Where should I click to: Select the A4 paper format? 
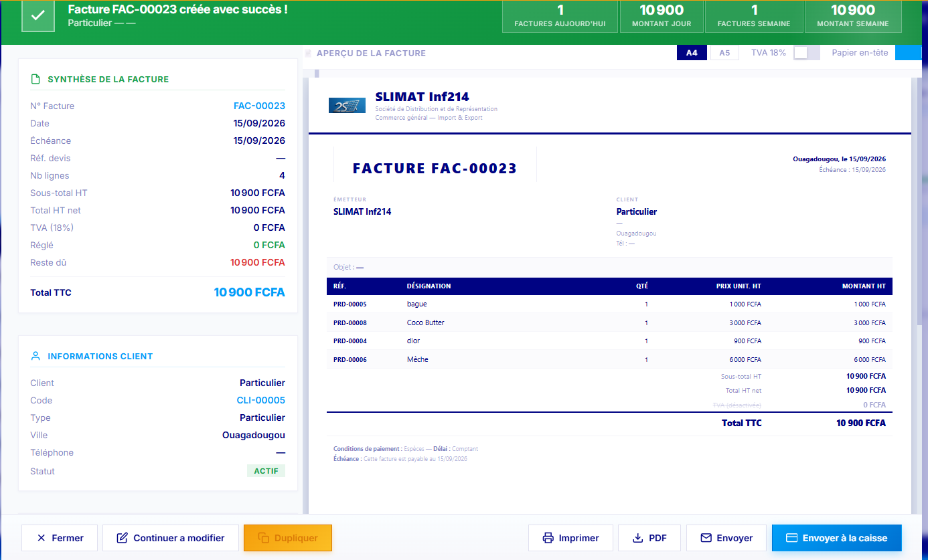[x=692, y=53]
